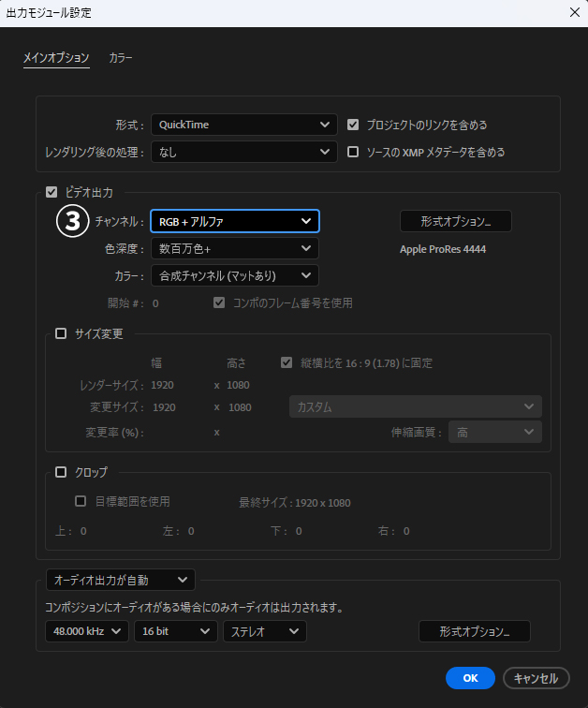Open the 形式 QuickTime dropdown

click(243, 125)
